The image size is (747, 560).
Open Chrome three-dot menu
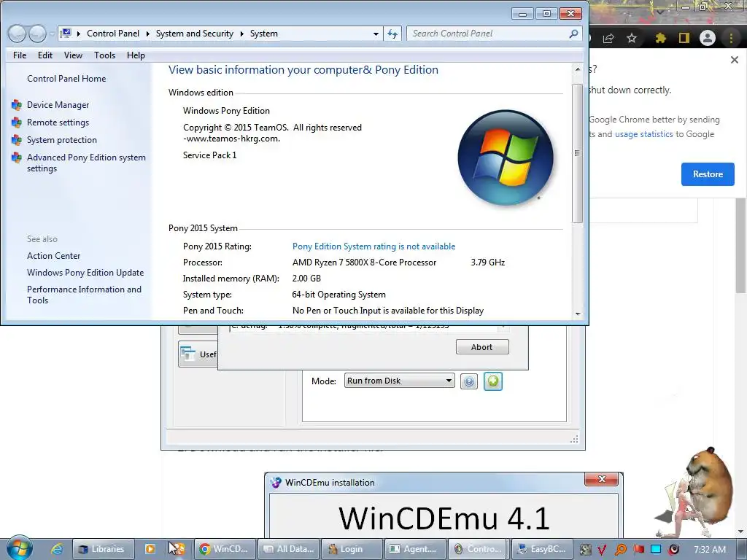point(731,38)
